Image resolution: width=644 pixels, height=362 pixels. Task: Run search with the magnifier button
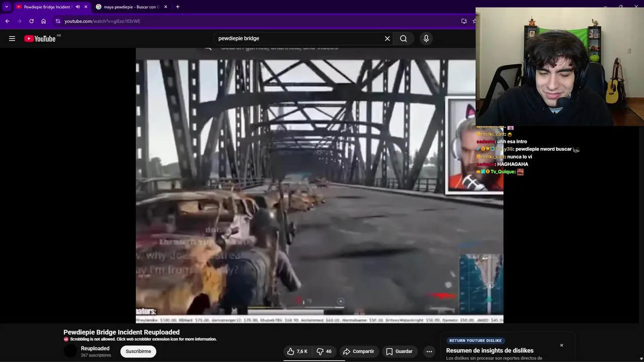(x=404, y=39)
